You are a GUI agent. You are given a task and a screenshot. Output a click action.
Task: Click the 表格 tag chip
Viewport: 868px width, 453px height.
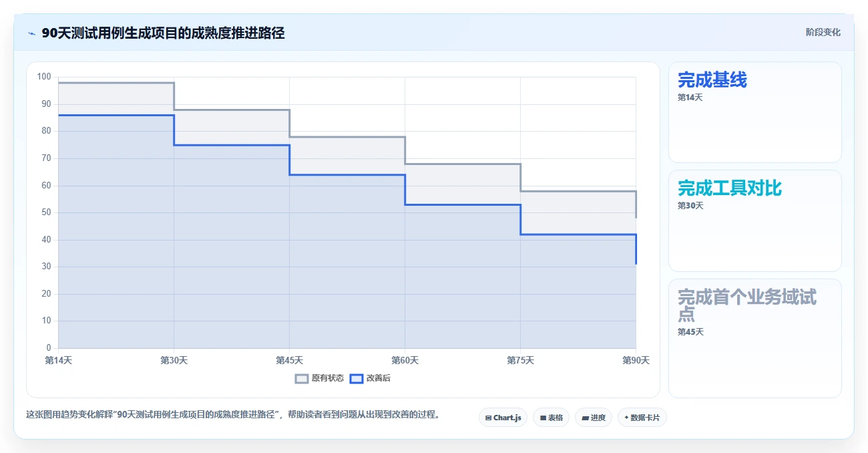click(x=551, y=418)
